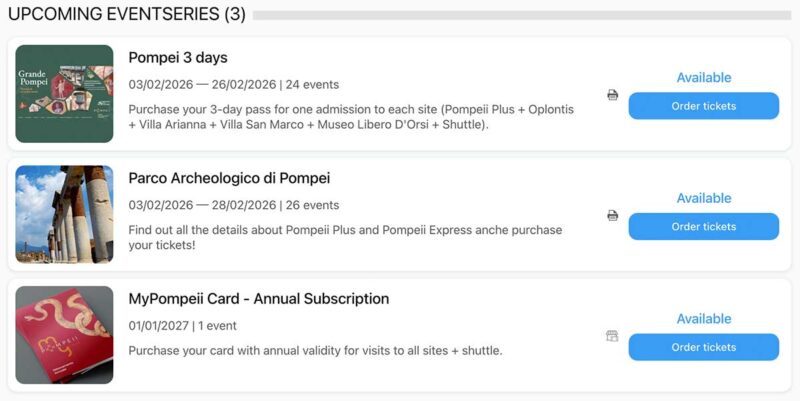Open the MyPompeii Card - Annual Subscription title
Image resolution: width=800 pixels, height=401 pixels.
coord(259,299)
